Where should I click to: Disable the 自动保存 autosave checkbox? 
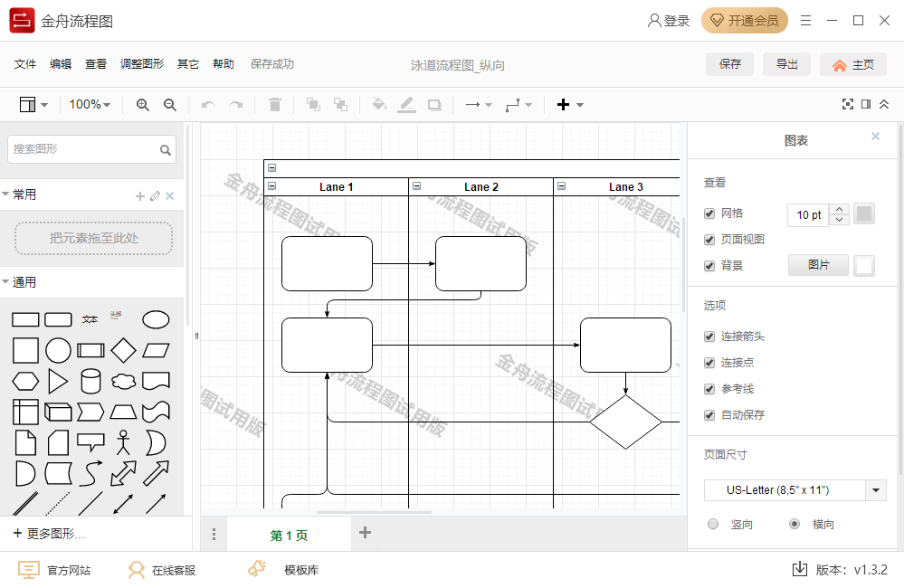709,415
